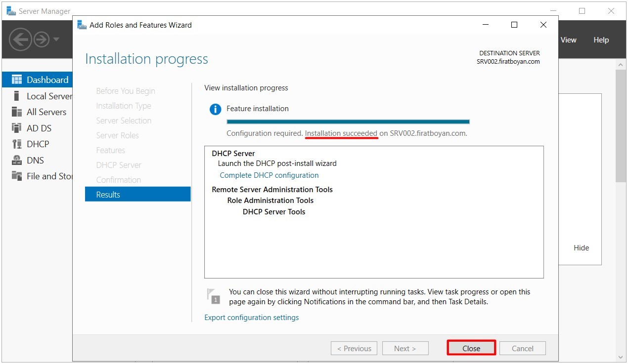
Task: Click the "Installation succeeded" status text
Action: [341, 133]
